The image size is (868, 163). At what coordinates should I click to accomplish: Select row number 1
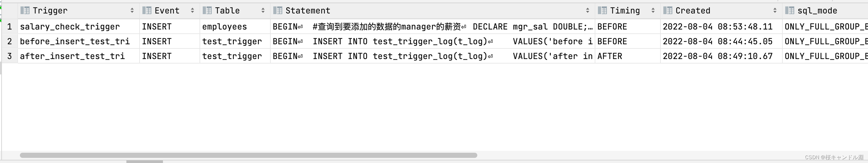pyautogui.click(x=9, y=27)
